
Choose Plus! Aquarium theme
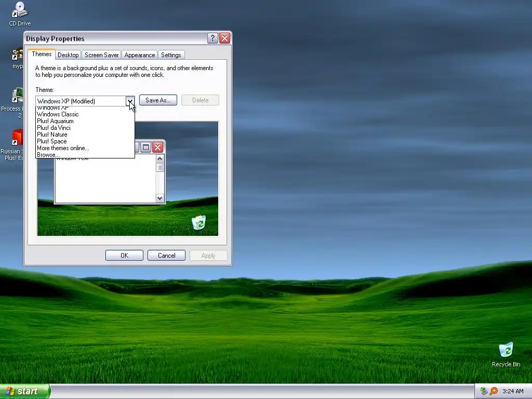85,121
